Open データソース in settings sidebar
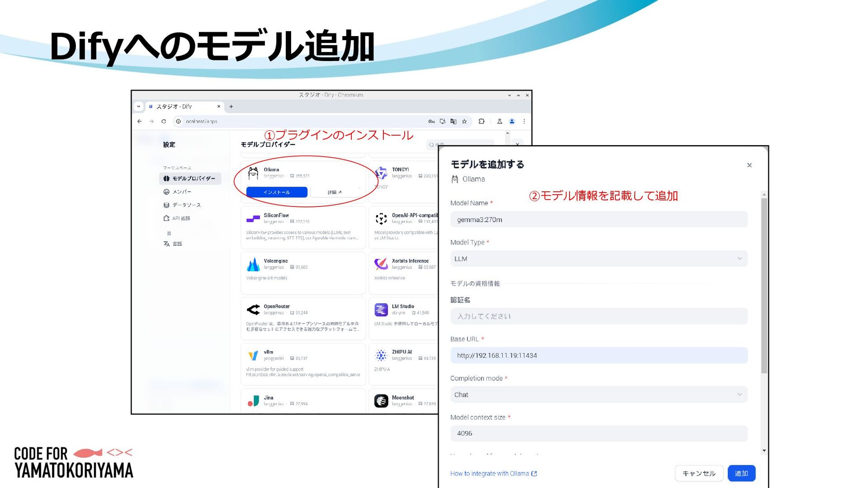This screenshot has width=868, height=488. 186,205
